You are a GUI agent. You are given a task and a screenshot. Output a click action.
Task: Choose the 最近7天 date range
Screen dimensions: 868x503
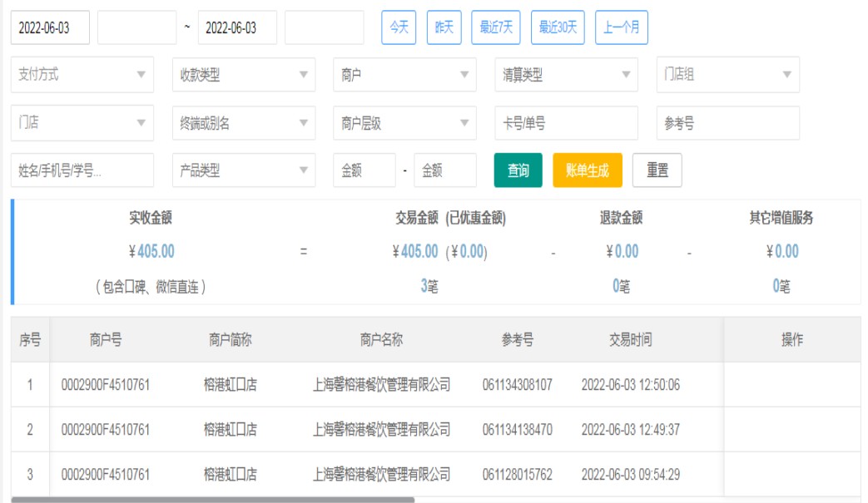tap(496, 27)
